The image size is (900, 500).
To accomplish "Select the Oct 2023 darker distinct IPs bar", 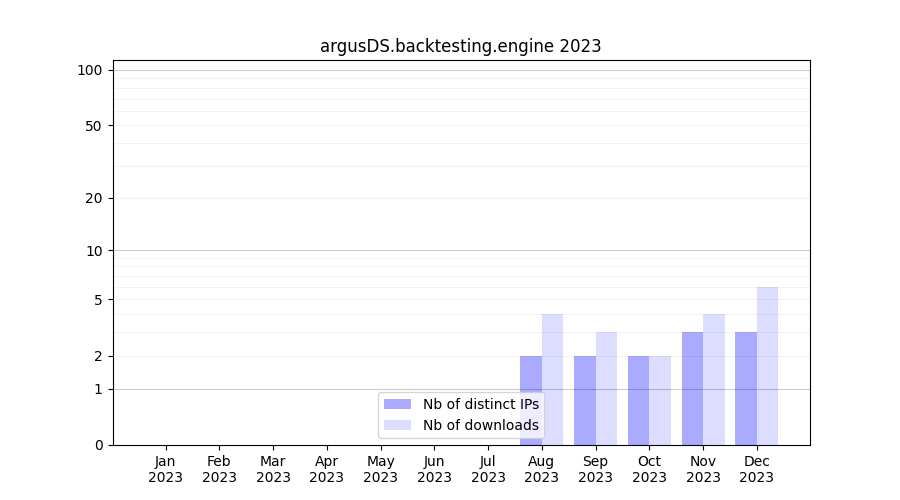I will 638,400.
